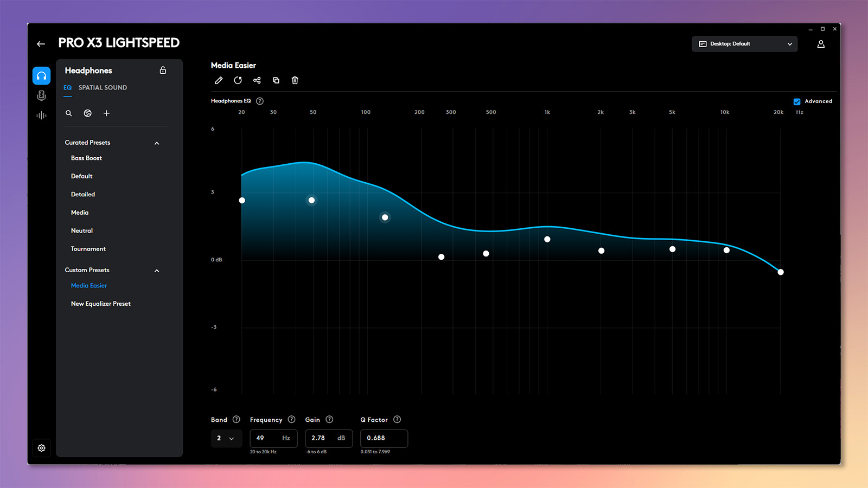Switch to the EQ tab
The height and width of the screenshot is (488, 868).
[x=67, y=88]
